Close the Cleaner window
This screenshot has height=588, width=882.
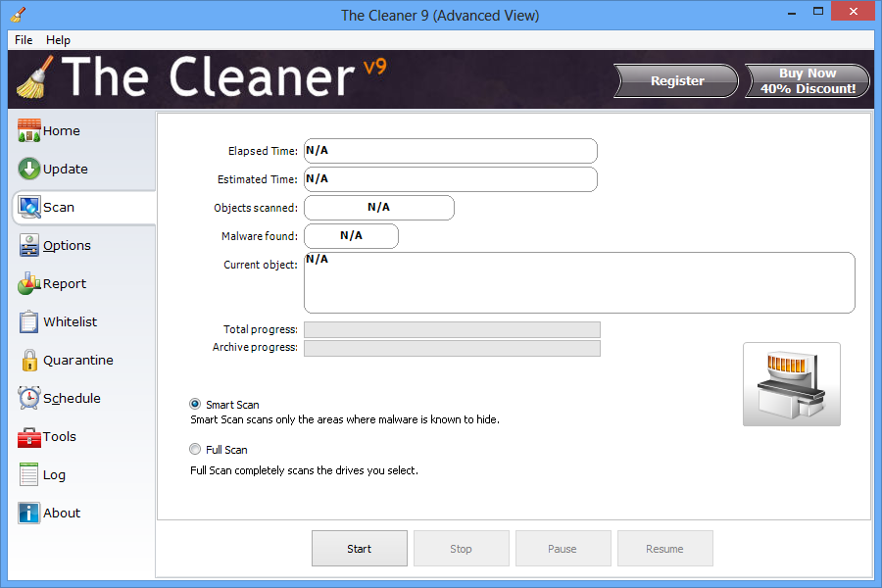[x=854, y=11]
